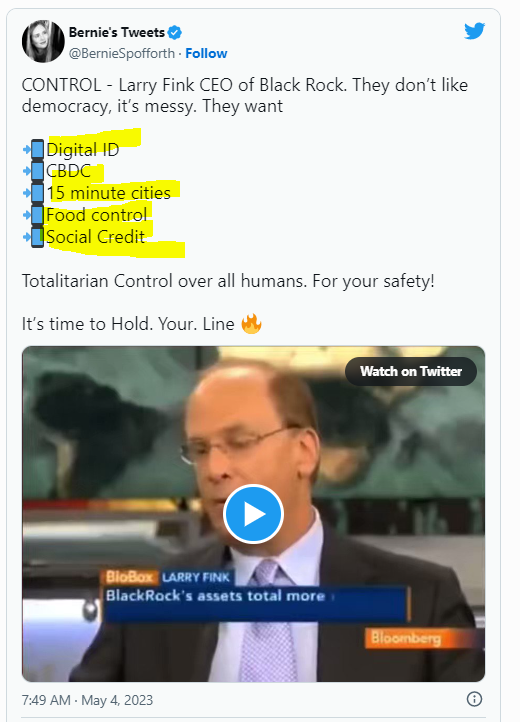The height and width of the screenshot is (722, 520).
Task: Click the Twitter bird logo
Action: click(x=474, y=31)
